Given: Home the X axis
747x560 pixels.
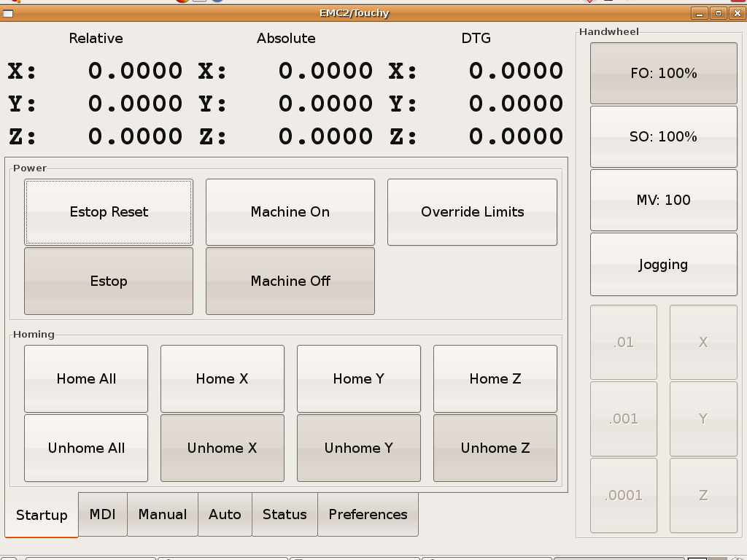Looking at the screenshot, I should pos(222,379).
